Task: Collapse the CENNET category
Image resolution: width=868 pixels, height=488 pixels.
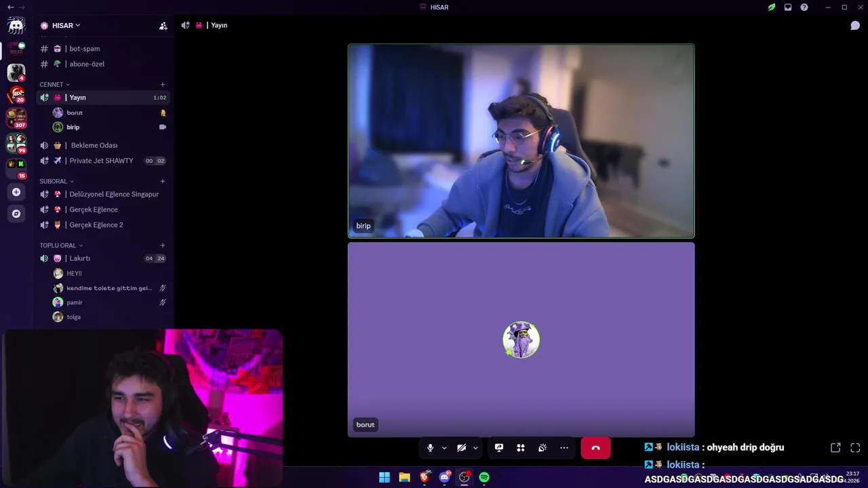Action: click(x=54, y=85)
